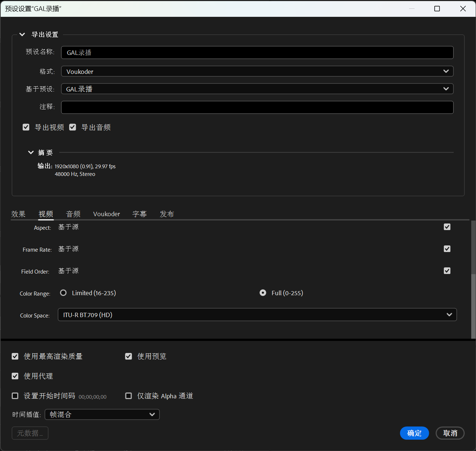The image size is (476, 451).
Task: Toggle the Frame Rate match-source checkbox
Action: [x=447, y=249]
